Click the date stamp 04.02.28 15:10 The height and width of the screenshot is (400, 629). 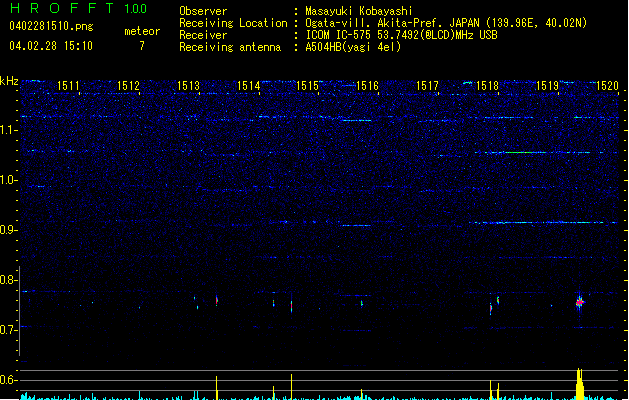coord(51,46)
